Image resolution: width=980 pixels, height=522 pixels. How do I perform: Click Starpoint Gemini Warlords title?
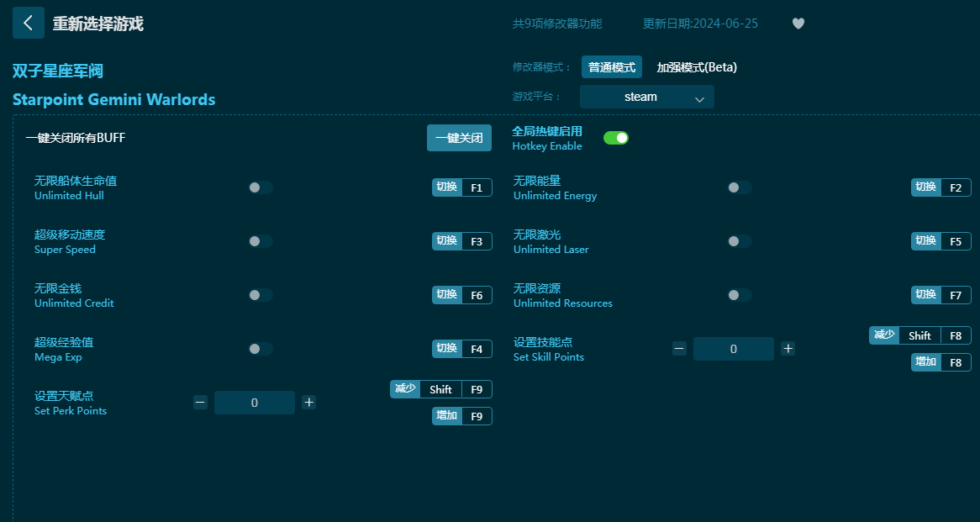(x=113, y=100)
